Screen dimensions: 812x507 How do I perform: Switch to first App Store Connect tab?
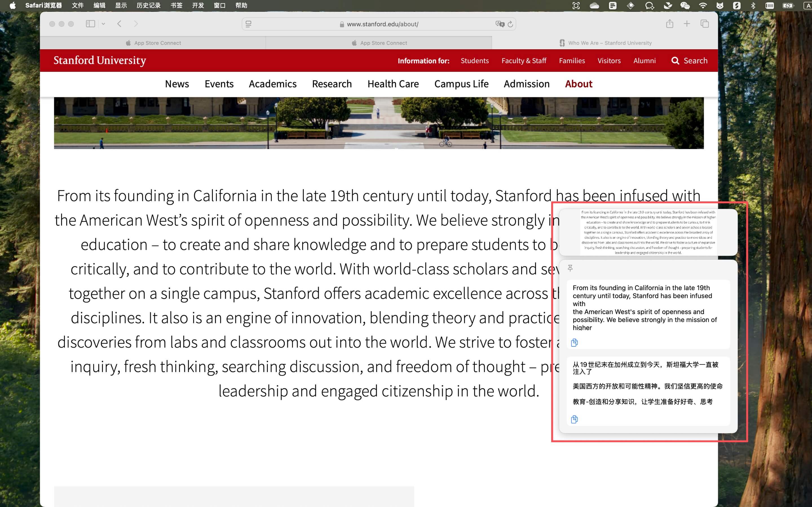(153, 43)
